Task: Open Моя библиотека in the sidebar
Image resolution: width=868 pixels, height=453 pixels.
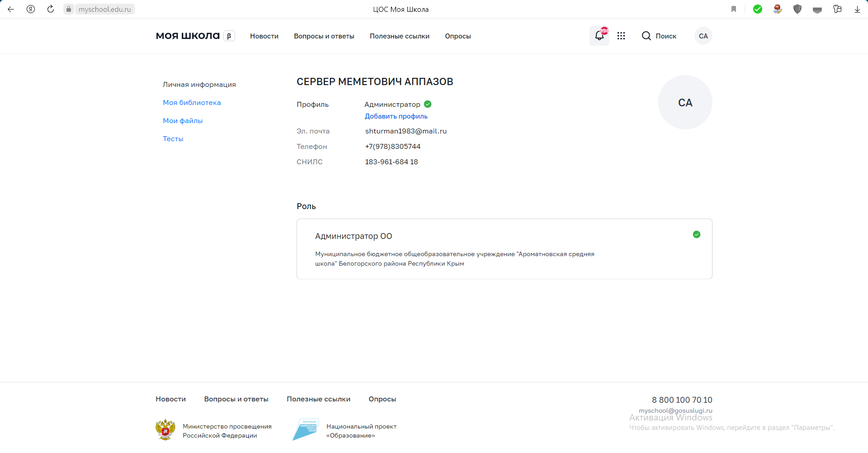Action: click(x=192, y=103)
